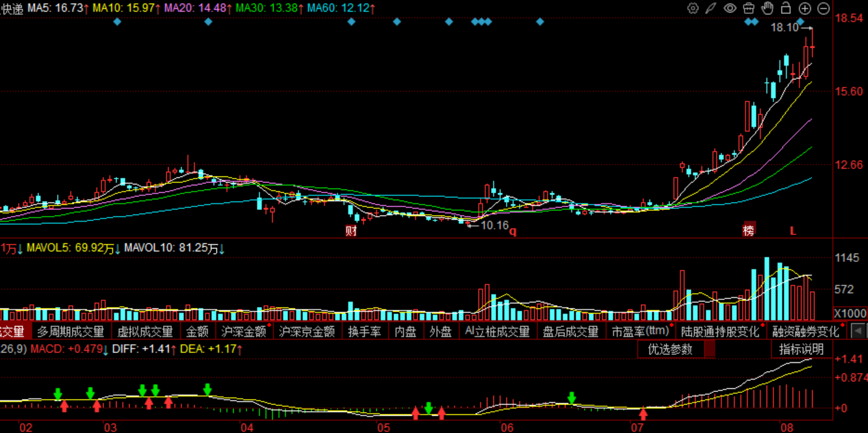Toggle the eye visibility icon
Viewport: 868px width, 433px height.
tap(730, 8)
